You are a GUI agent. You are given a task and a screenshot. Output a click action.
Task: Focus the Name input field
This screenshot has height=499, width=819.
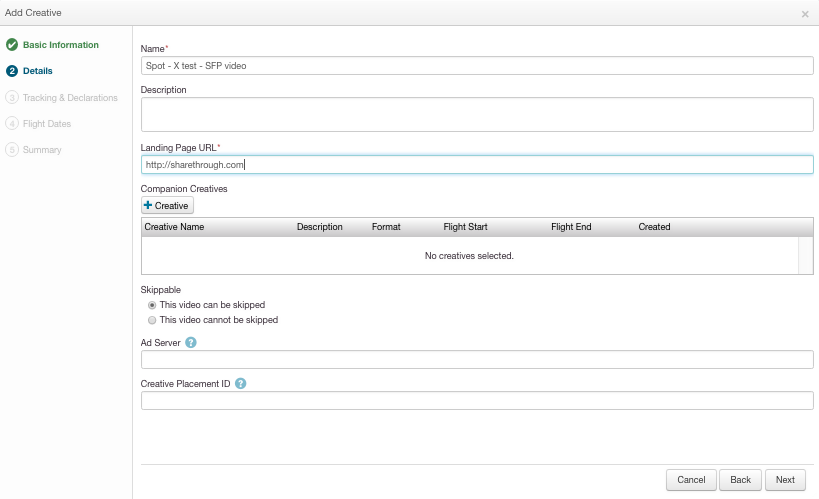[x=477, y=66]
